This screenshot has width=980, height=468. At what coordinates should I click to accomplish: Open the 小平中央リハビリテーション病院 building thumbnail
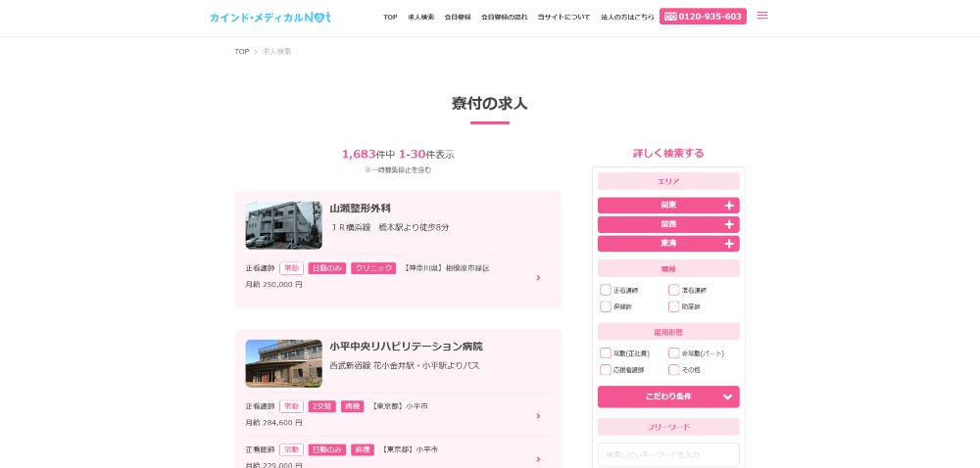point(284,363)
